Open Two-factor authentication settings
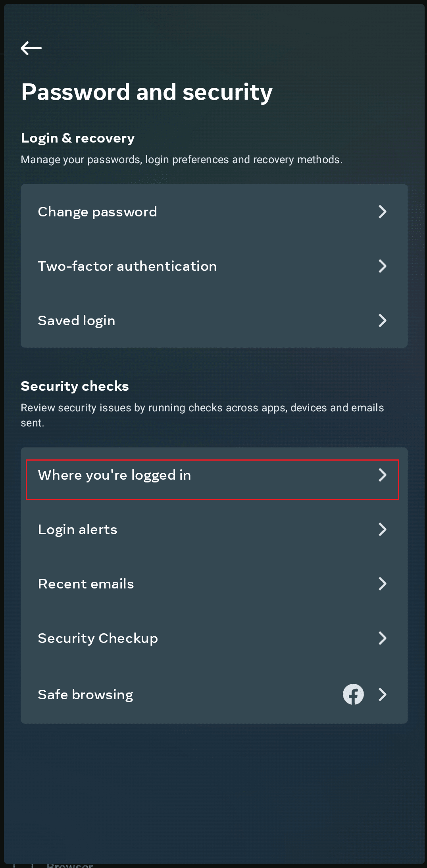This screenshot has width=427, height=868. click(x=214, y=266)
